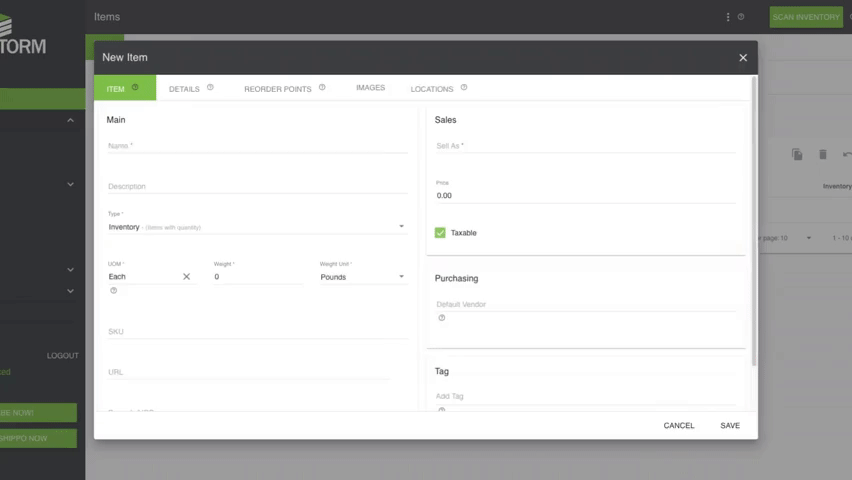Click the SCAN INVENTORY button
The height and width of the screenshot is (480, 852).
coord(806,17)
